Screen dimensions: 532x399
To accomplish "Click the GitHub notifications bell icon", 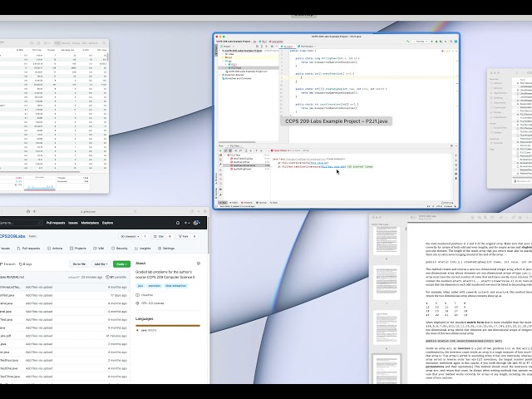I will coord(178,223).
